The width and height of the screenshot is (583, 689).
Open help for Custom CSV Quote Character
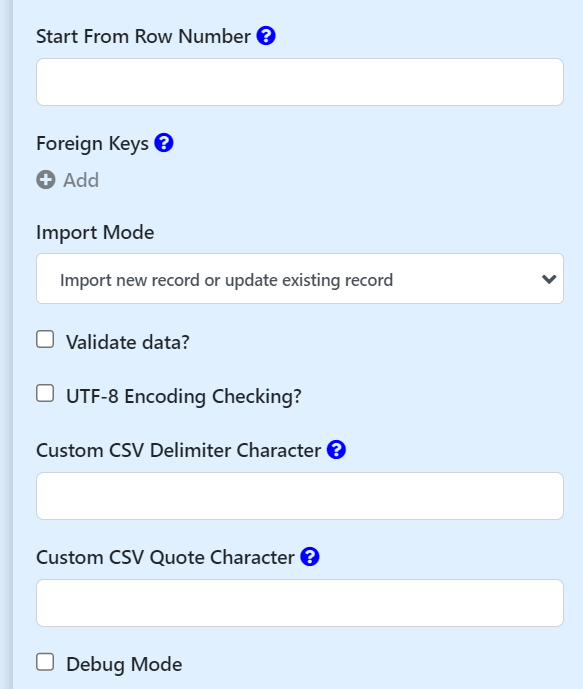[310, 557]
